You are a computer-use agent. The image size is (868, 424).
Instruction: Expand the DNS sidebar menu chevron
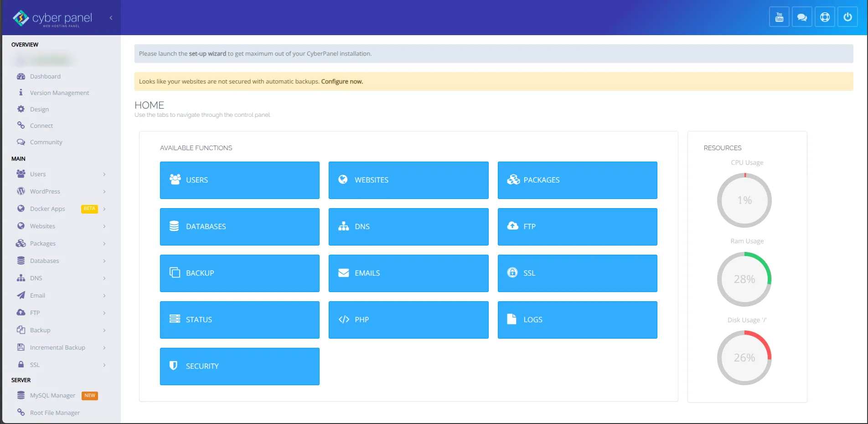(104, 278)
